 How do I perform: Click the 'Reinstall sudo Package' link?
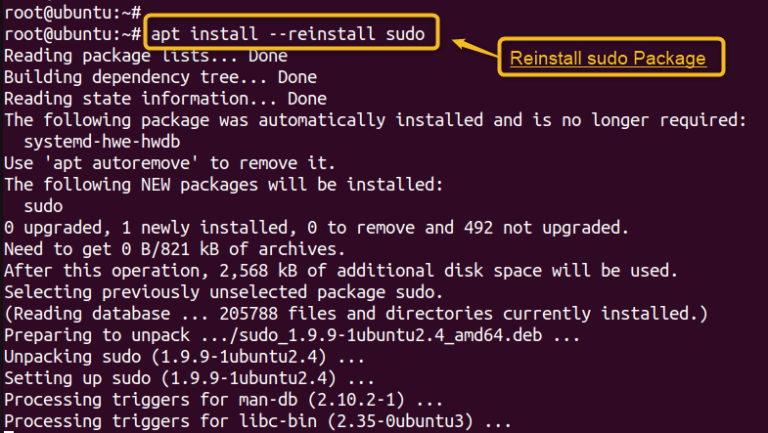607,58
